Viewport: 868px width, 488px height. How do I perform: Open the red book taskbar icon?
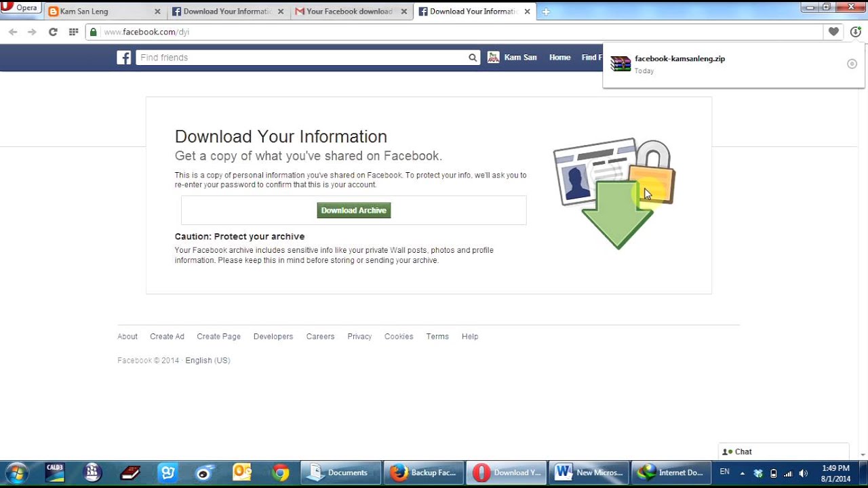(130, 473)
